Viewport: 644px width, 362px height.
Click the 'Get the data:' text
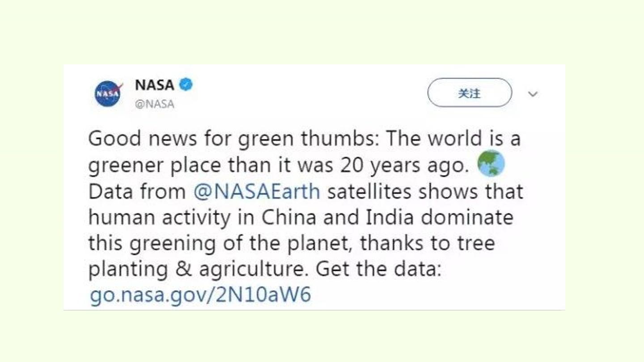point(378,269)
